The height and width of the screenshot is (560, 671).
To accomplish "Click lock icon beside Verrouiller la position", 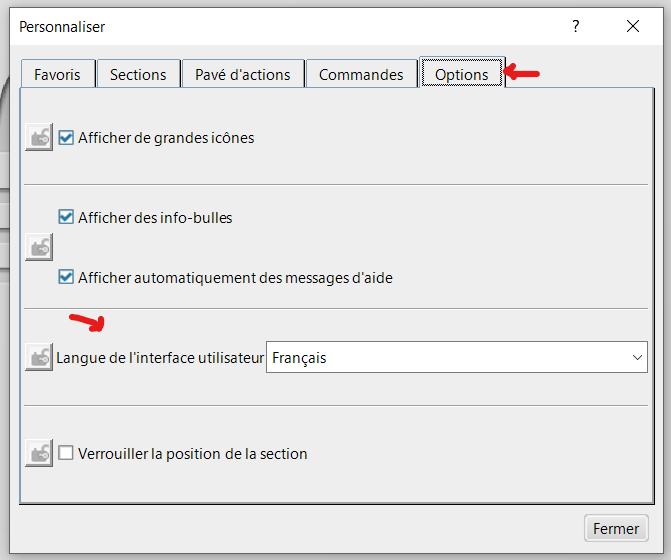I will [x=39, y=453].
